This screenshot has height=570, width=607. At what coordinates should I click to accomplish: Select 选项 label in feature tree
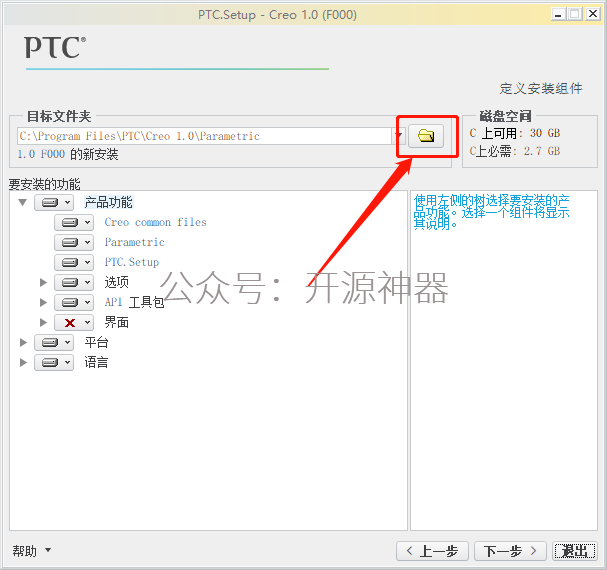[117, 282]
